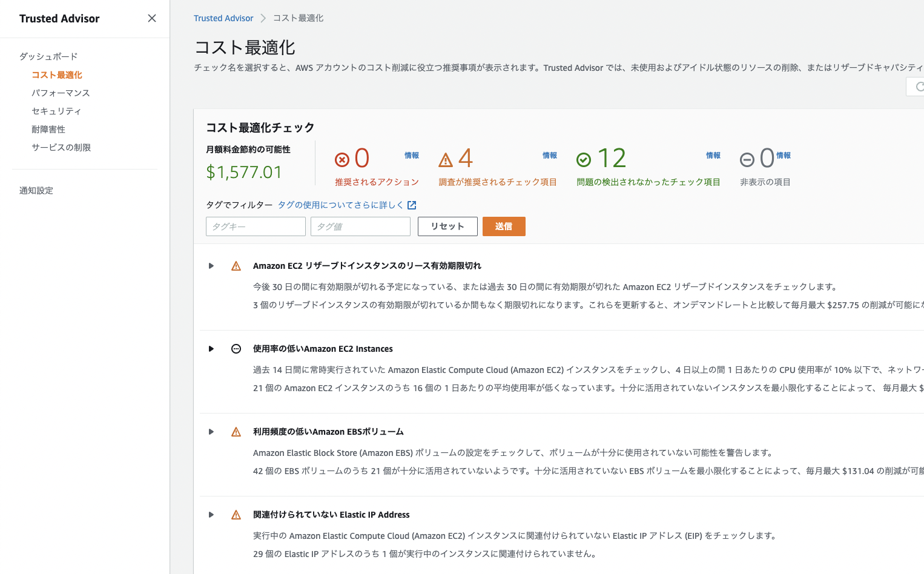Click the green checkmark icon beside 12

(x=584, y=160)
